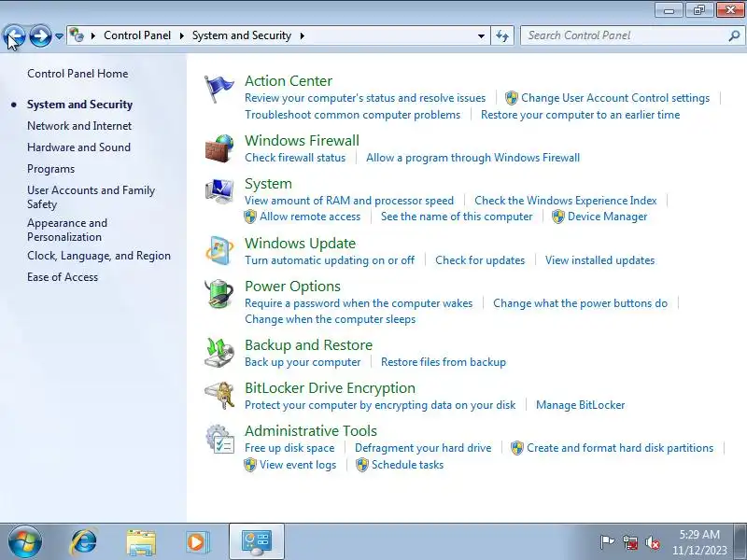Select the Control Panel taskbar button

point(257,542)
